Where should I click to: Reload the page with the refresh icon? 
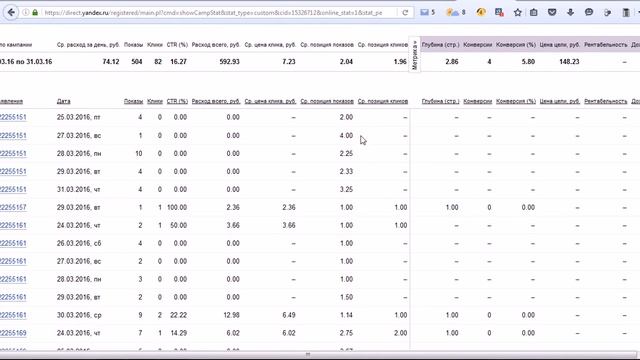[x=405, y=13]
